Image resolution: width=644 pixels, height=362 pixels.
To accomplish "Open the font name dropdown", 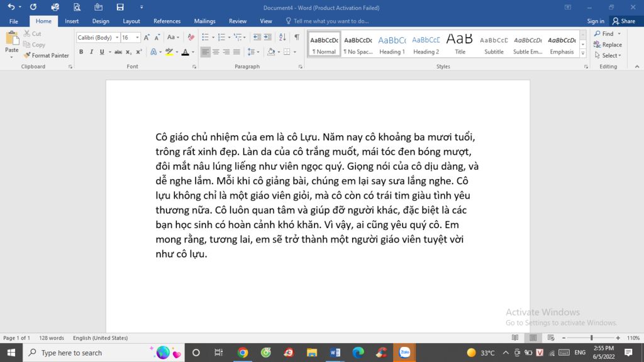I will (x=117, y=37).
